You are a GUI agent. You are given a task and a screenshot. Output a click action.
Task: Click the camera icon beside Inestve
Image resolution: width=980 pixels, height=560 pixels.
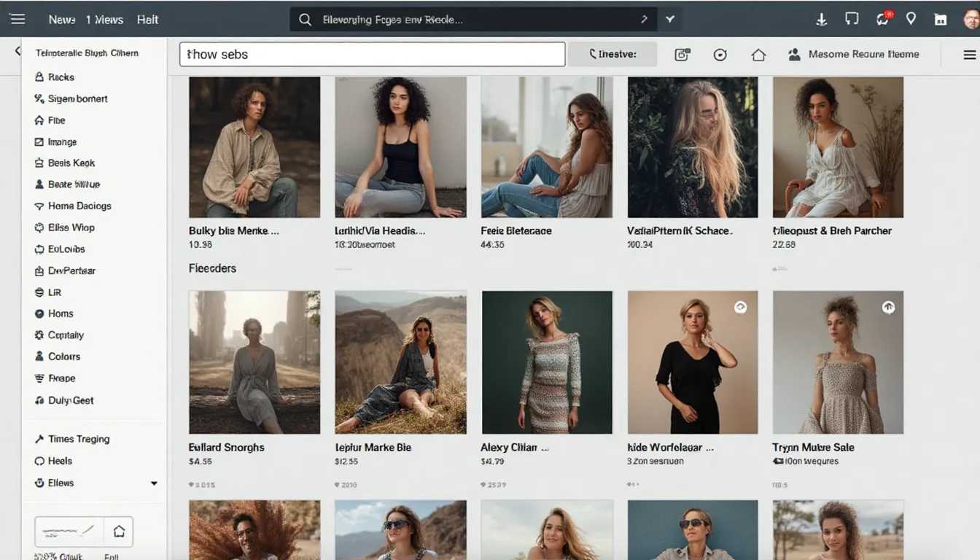[x=682, y=54]
